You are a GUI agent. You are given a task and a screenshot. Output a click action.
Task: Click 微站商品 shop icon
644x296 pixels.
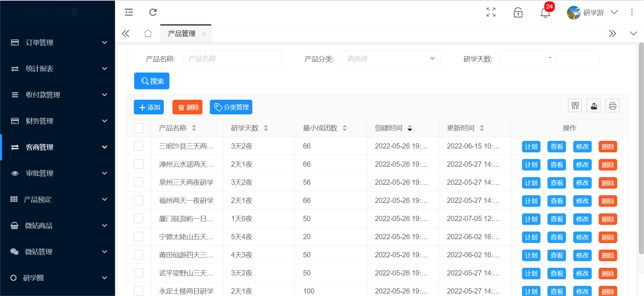point(14,226)
